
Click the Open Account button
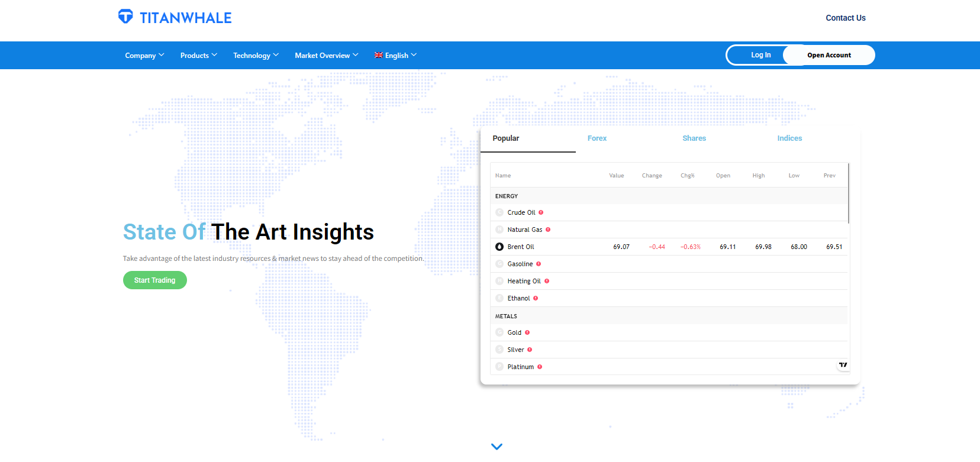(x=829, y=55)
